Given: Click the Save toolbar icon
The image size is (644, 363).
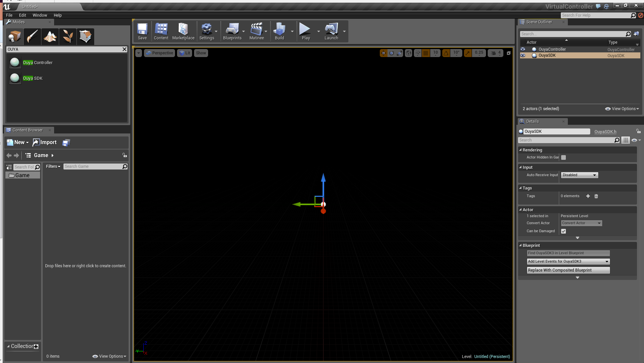Looking at the screenshot, I should point(142,31).
